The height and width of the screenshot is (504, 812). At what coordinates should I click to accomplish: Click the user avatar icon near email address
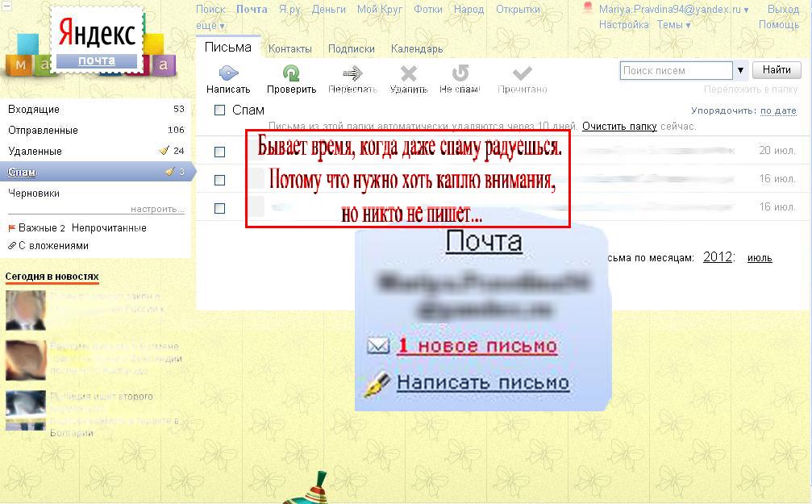coord(587,8)
